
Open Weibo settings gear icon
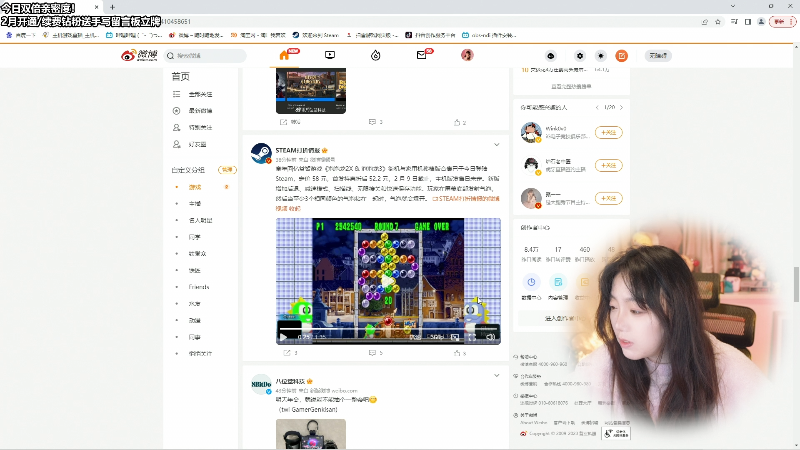[x=580, y=56]
